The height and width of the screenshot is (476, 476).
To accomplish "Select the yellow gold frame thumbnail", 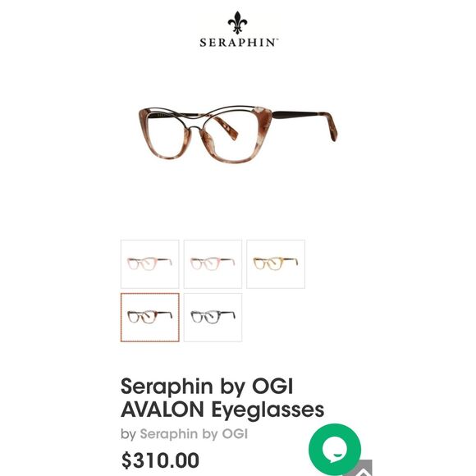I will (x=276, y=263).
